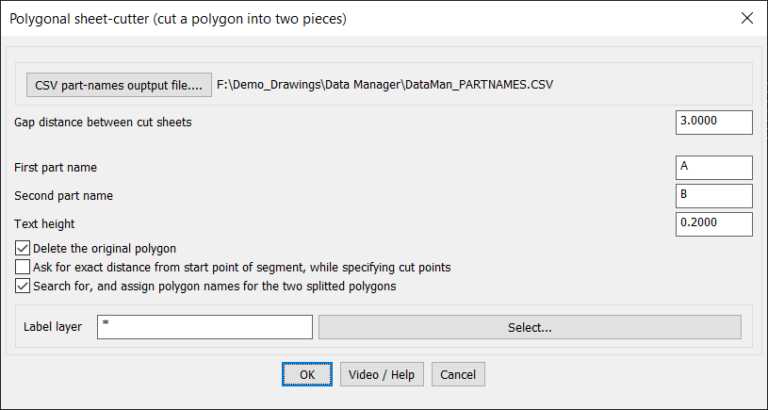Enable Ask for exact distance checkbox

[x=23, y=267]
